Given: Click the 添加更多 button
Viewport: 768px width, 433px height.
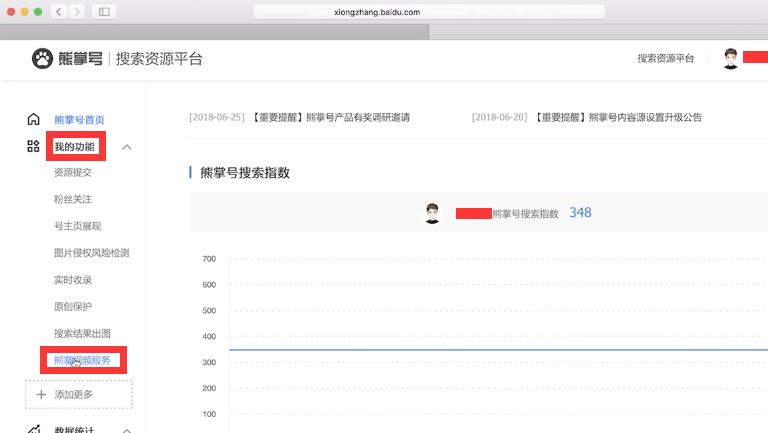Looking at the screenshot, I should click(79, 394).
